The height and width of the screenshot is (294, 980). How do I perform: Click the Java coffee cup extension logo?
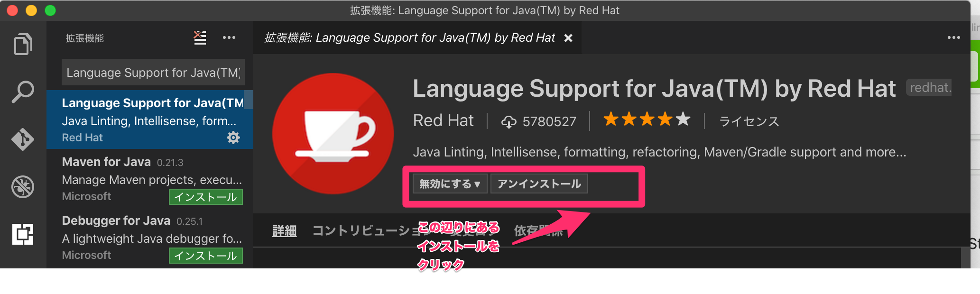pyautogui.click(x=333, y=133)
